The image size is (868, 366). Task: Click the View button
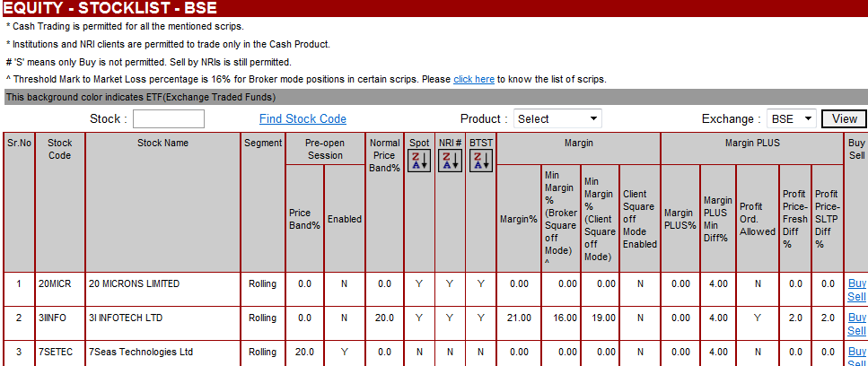[x=844, y=119]
